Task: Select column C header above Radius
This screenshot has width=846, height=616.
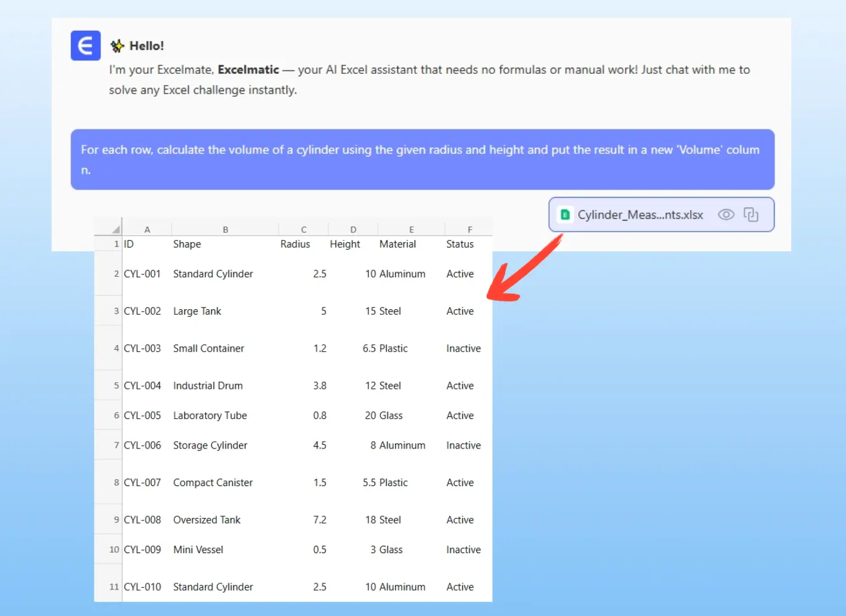Action: click(x=303, y=229)
